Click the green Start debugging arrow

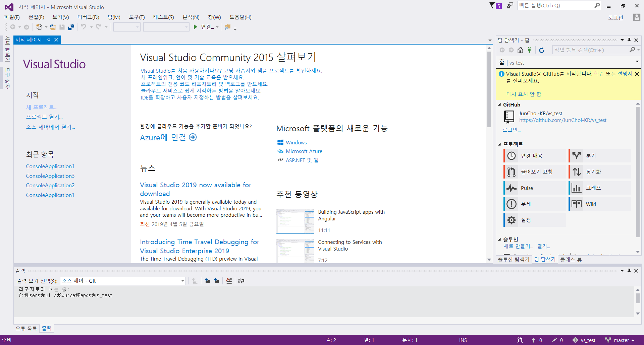point(196,27)
